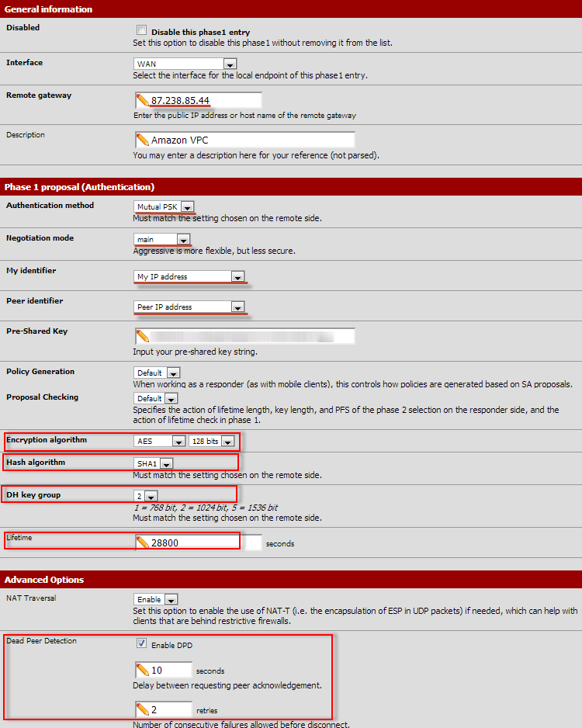Open the Negotiation mode dropdown
The image size is (582, 728).
pos(161,239)
